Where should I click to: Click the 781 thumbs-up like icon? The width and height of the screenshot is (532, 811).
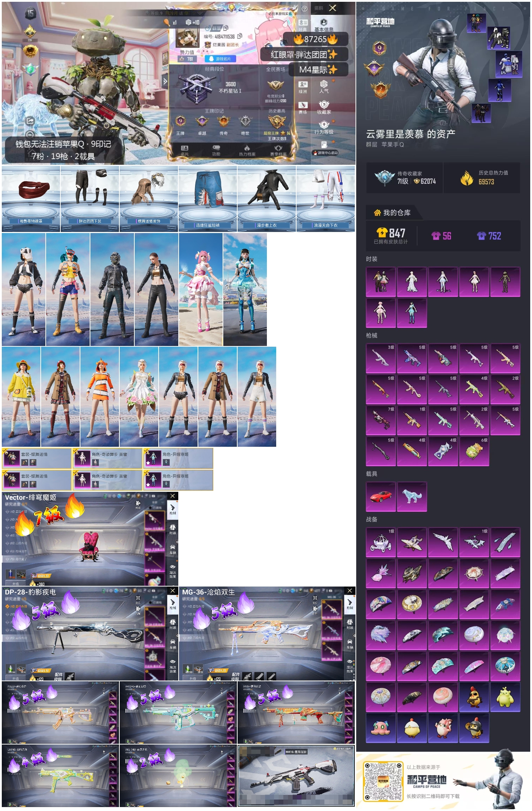click(182, 59)
